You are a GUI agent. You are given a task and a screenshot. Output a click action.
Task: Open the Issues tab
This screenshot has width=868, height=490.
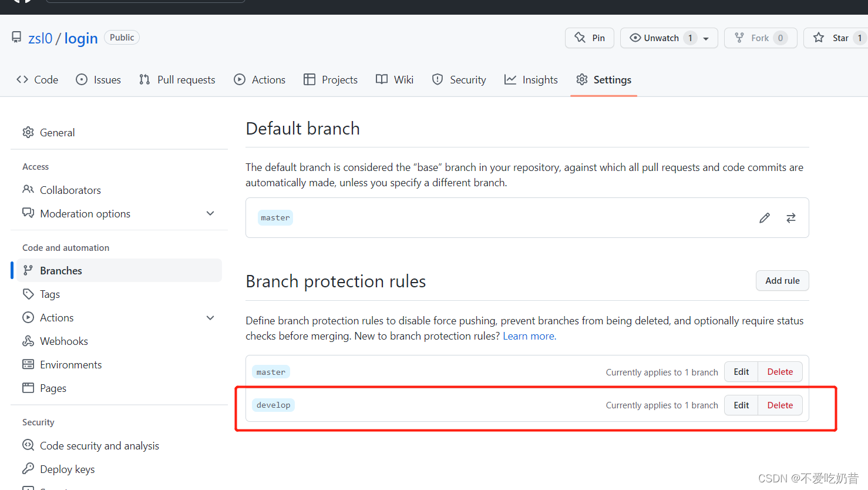pyautogui.click(x=99, y=79)
